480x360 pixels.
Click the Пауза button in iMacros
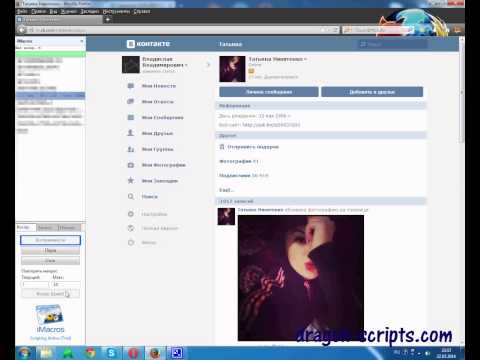pos(50,250)
